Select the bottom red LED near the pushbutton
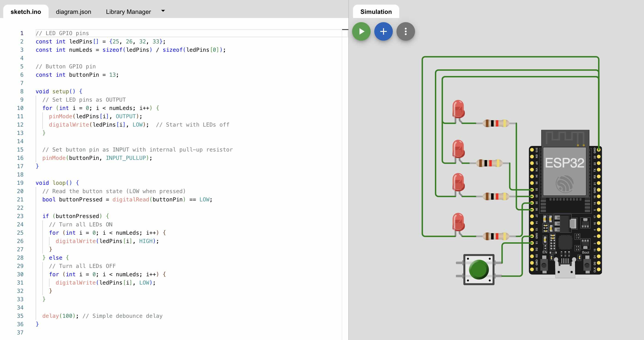644x340 pixels. pyautogui.click(x=458, y=222)
